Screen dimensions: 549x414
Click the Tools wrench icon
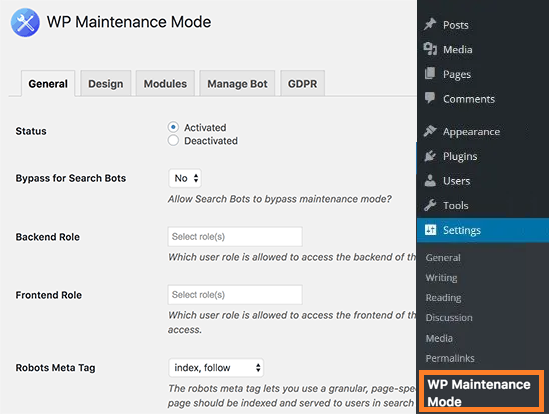430,205
